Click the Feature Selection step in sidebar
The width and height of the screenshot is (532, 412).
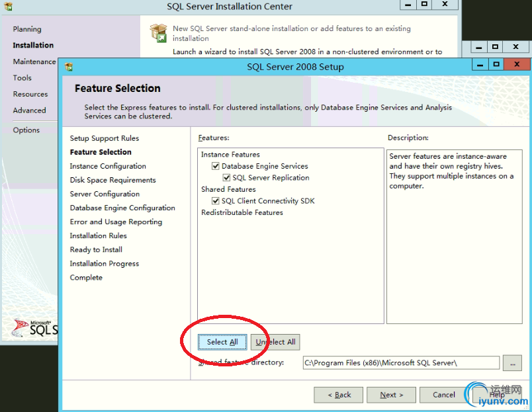tap(101, 152)
